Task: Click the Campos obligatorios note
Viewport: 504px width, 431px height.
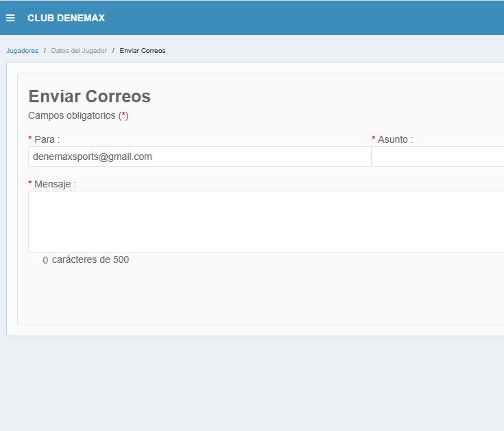Action: coord(72,115)
